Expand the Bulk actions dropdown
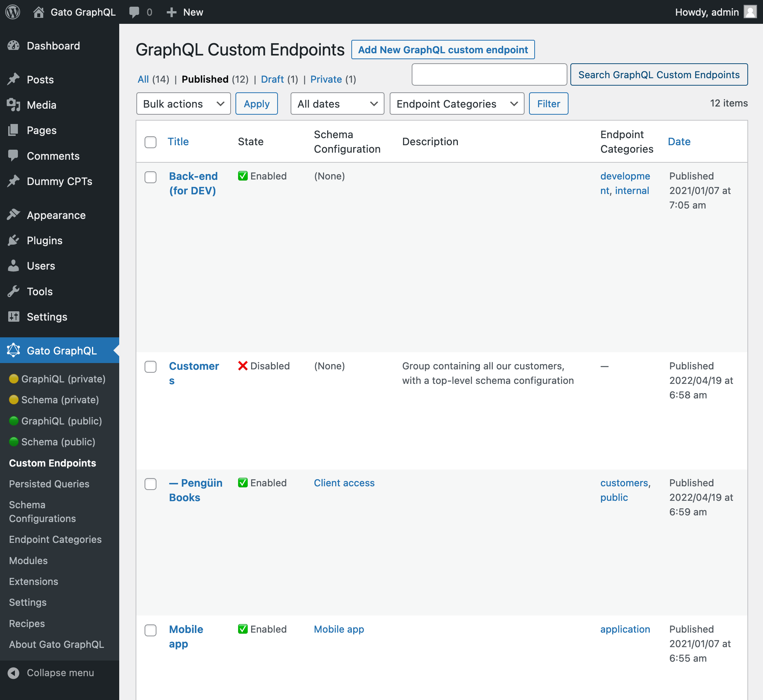This screenshot has height=700, width=763. [x=183, y=104]
